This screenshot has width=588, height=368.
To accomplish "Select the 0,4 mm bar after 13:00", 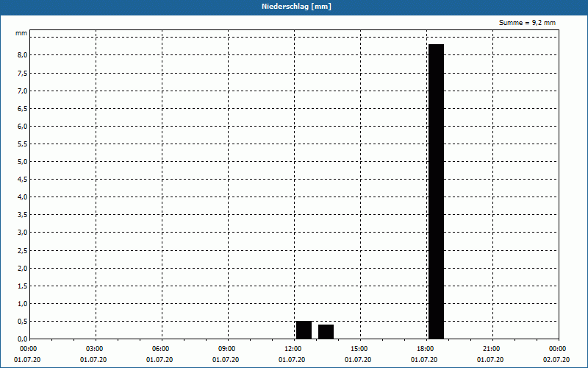I will click(x=326, y=332).
